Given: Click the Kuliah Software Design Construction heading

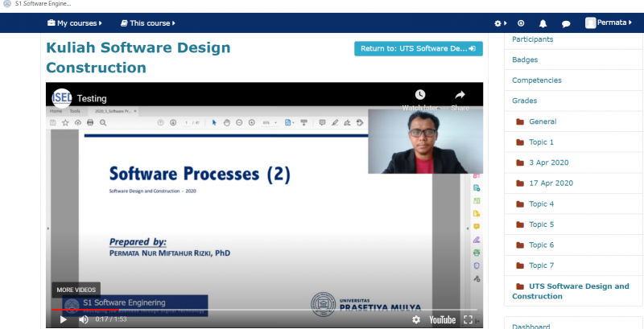Looking at the screenshot, I should (138, 57).
